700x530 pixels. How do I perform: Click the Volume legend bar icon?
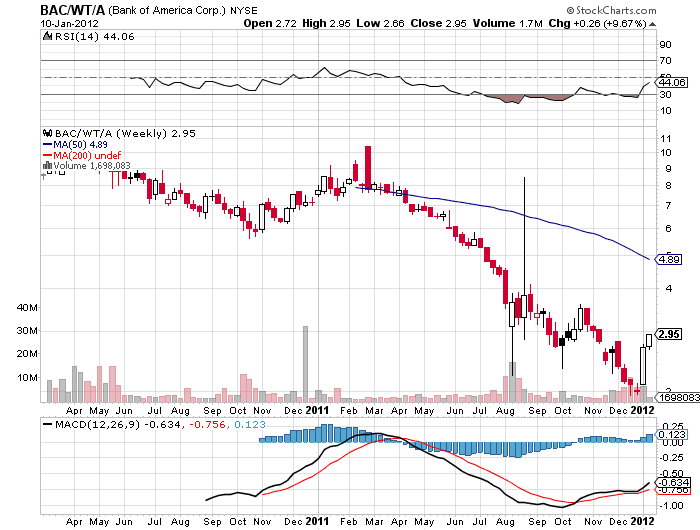(47, 166)
